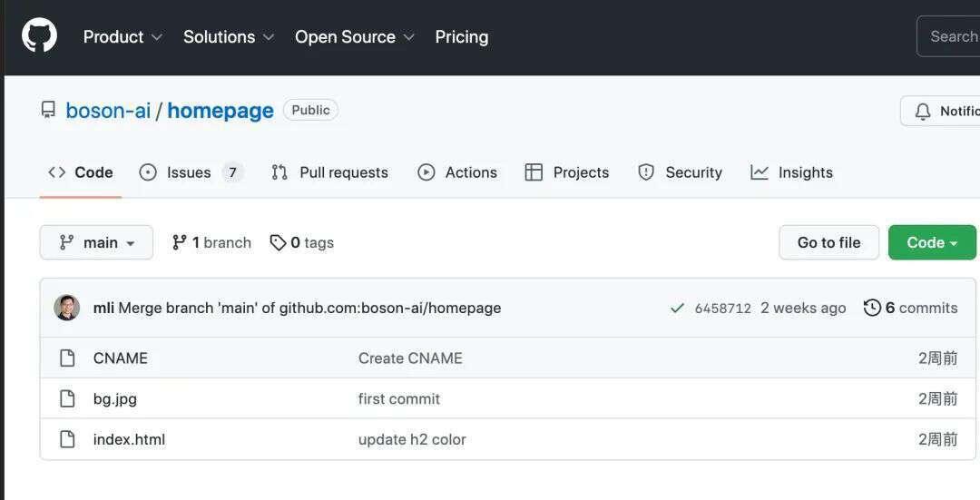Click the Code angle-brackets icon

57,172
